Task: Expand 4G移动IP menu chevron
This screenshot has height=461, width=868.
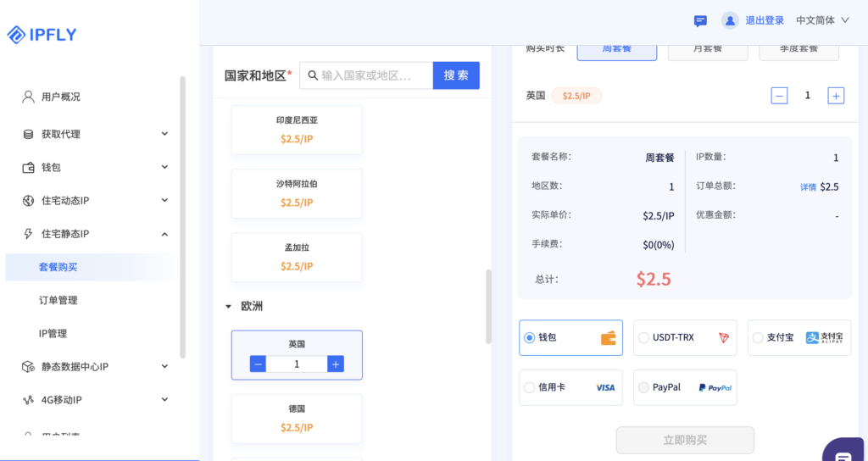Action: pyautogui.click(x=165, y=400)
